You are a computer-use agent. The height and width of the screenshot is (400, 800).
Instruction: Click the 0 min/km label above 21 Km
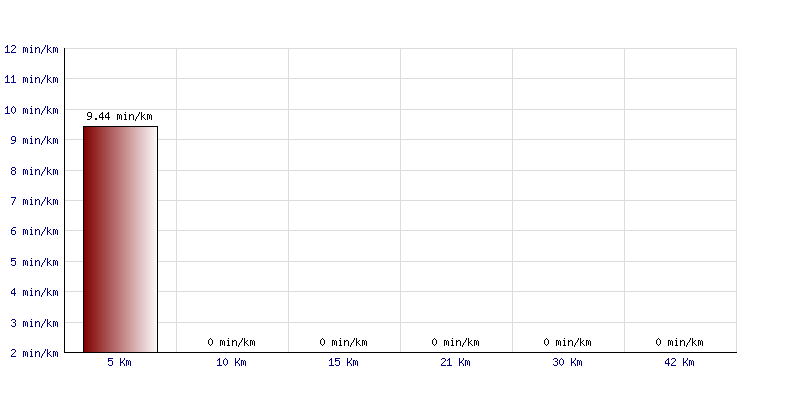(455, 342)
